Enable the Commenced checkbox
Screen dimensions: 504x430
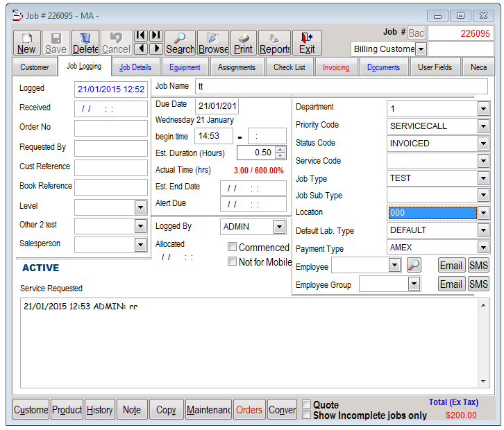click(x=233, y=248)
